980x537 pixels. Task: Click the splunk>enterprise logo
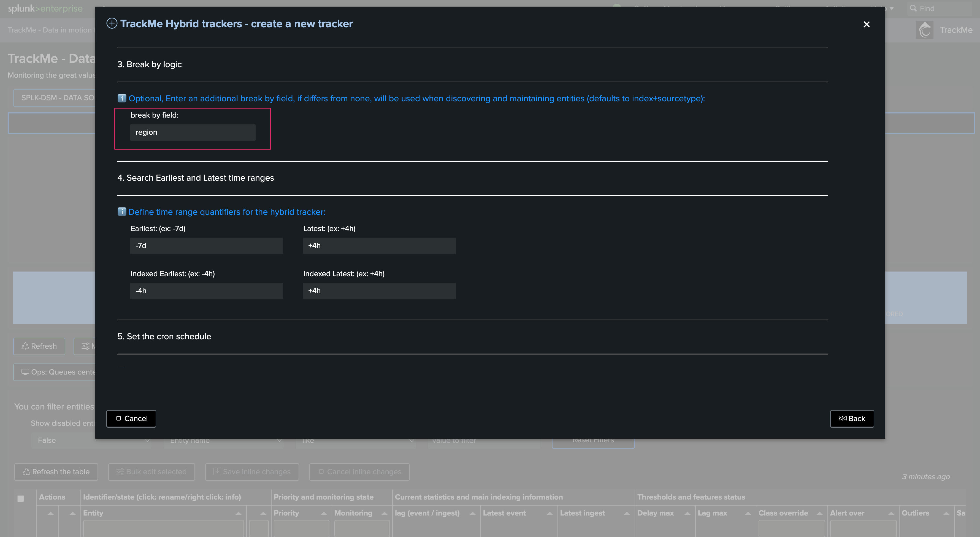[x=45, y=8]
